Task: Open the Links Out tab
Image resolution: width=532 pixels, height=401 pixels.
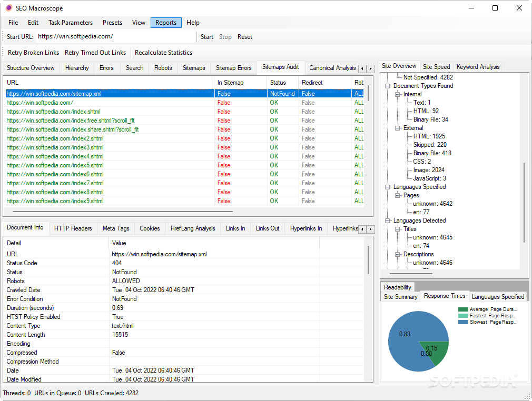Action: 268,228
